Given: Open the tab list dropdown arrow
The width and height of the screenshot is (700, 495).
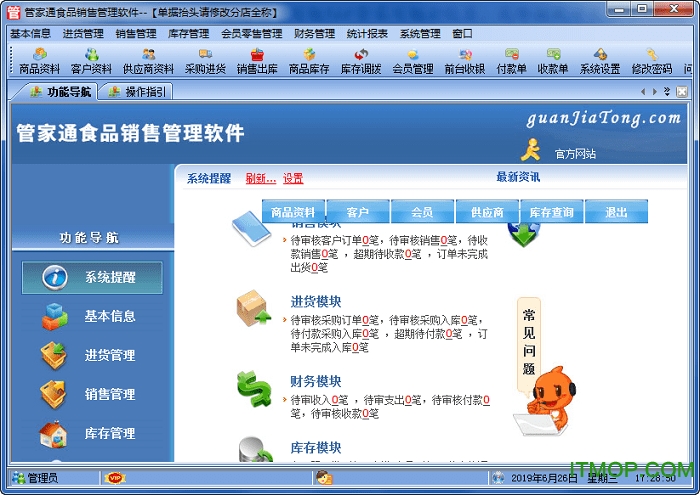Looking at the screenshot, I should coord(667,92).
